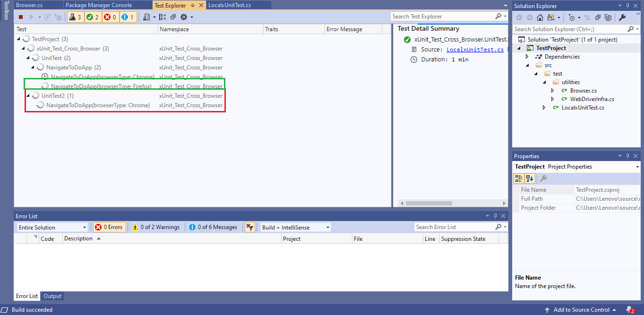Open the Entire Solution dropdown
The width and height of the screenshot is (644, 315).
[x=52, y=227]
